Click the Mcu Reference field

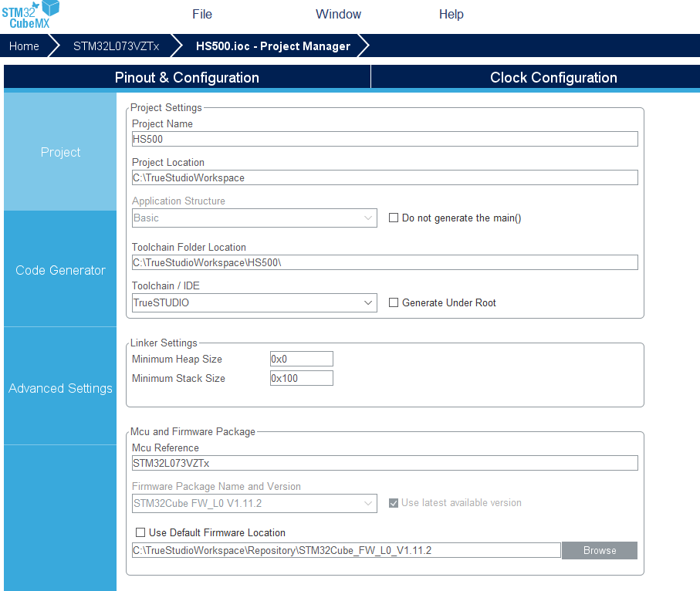point(385,463)
